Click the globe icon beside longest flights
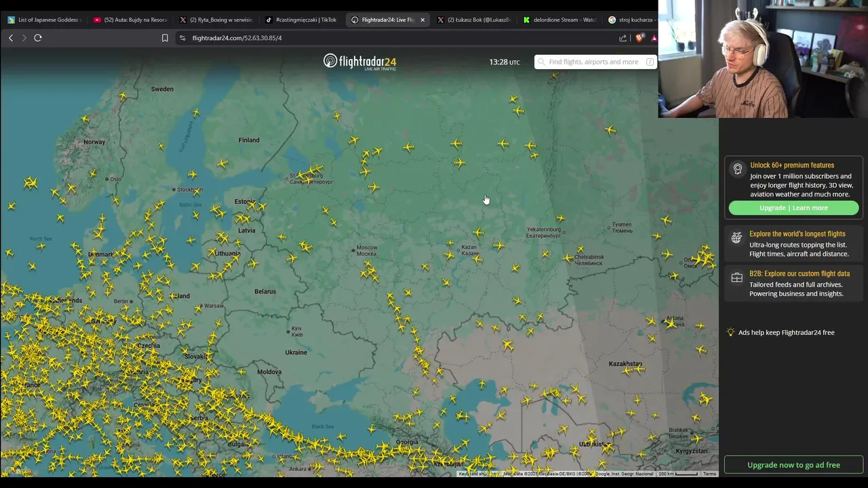The height and width of the screenshot is (488, 868). 737,238
